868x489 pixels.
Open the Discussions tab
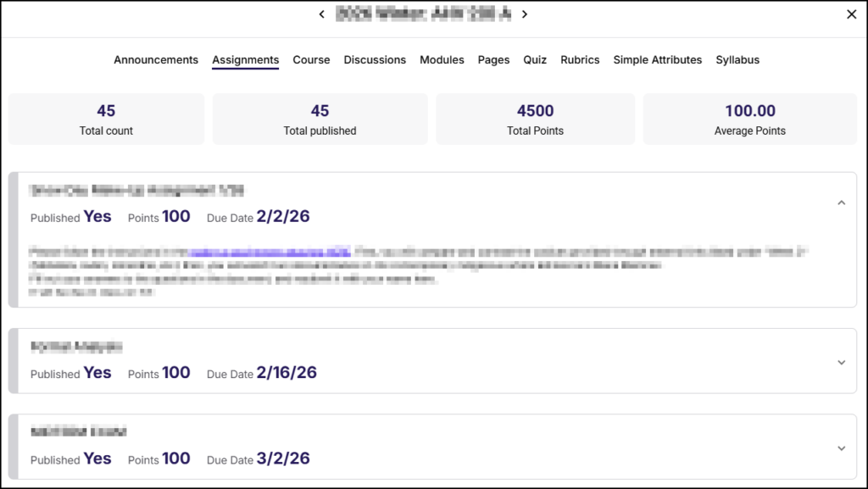coord(375,60)
